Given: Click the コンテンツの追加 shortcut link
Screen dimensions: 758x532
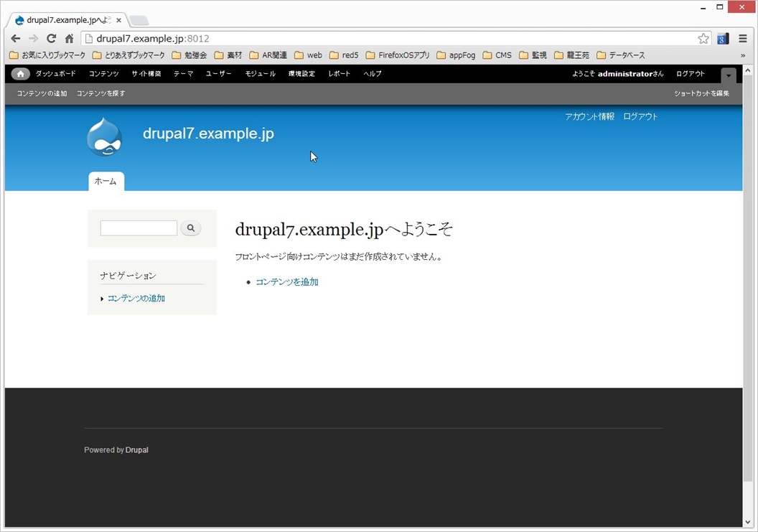Looking at the screenshot, I should click(x=42, y=93).
